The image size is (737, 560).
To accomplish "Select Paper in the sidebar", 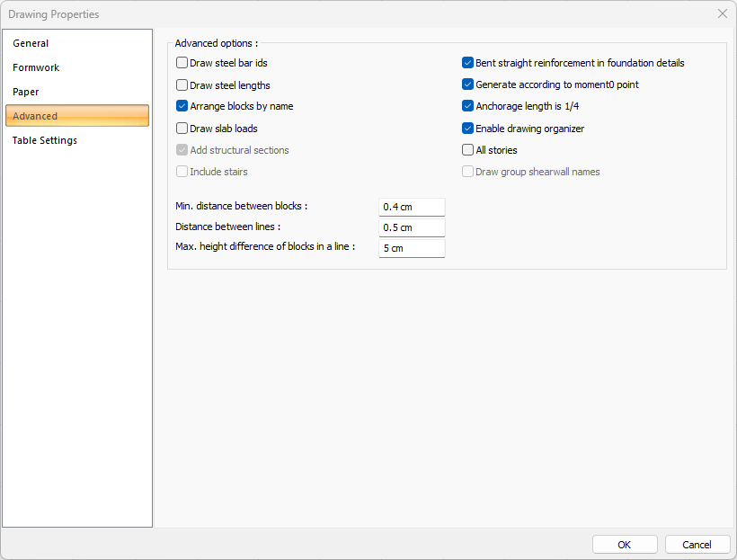I will [26, 92].
